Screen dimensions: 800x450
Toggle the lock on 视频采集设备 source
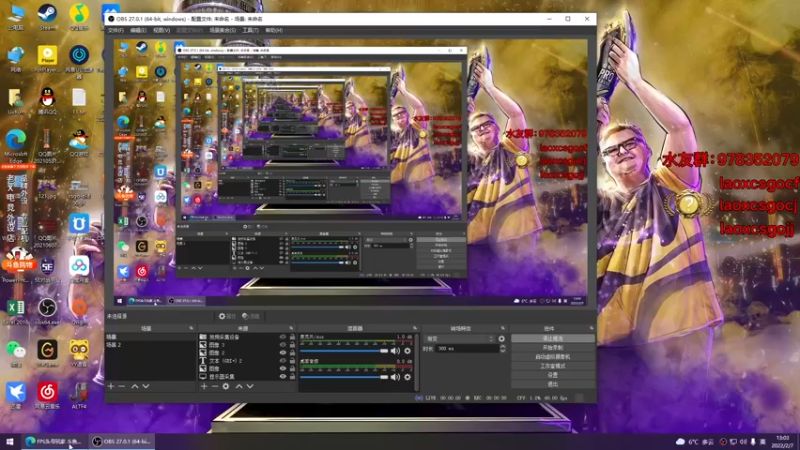292,337
